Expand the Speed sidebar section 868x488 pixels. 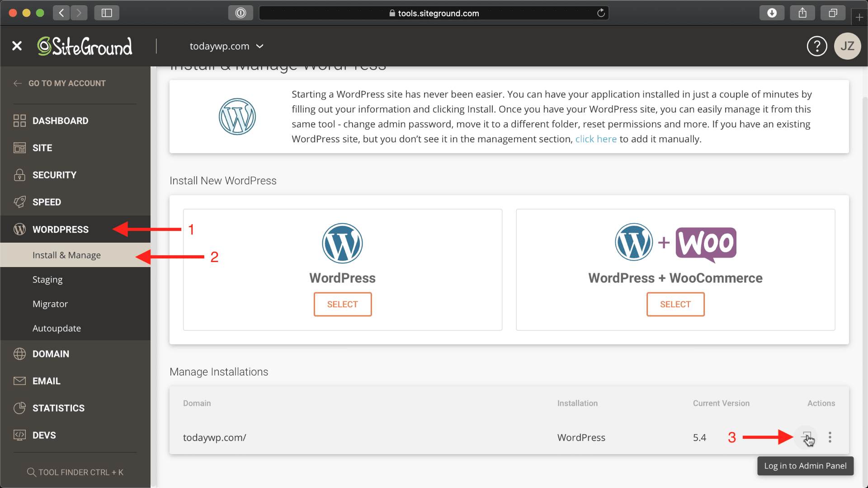tap(75, 202)
